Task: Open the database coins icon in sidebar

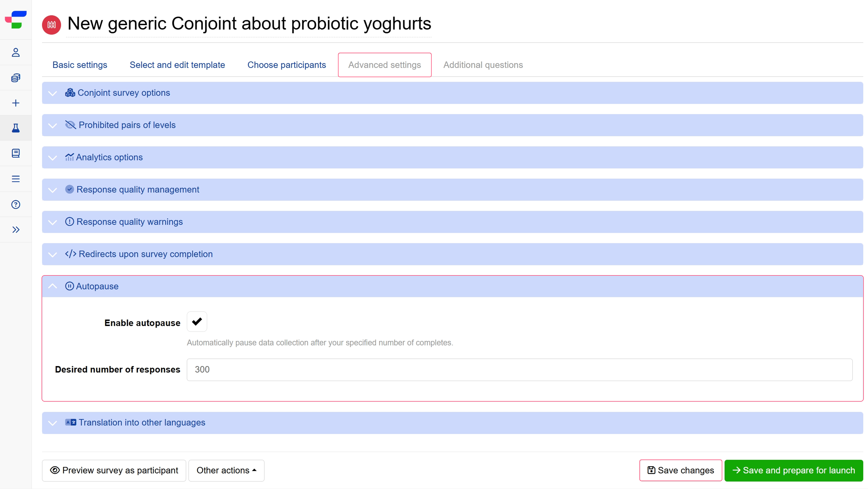Action: click(x=16, y=78)
